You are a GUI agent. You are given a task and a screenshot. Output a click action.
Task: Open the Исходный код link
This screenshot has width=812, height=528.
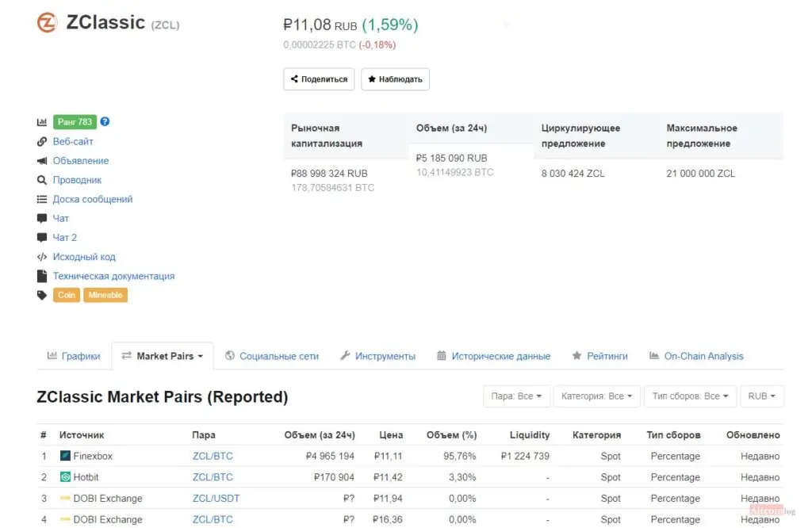(84, 257)
